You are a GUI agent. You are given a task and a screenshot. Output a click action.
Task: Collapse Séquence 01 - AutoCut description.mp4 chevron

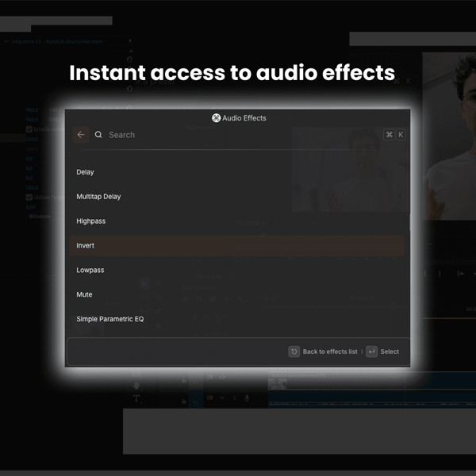coord(6,41)
